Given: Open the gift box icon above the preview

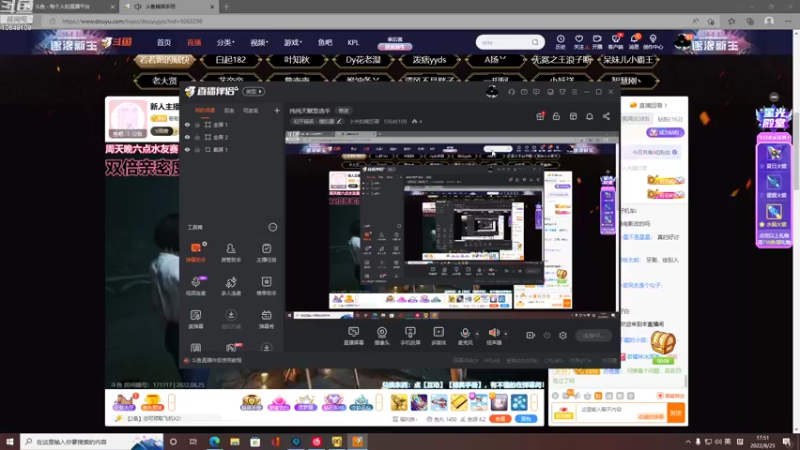Looking at the screenshot, I should pyautogui.click(x=540, y=116).
